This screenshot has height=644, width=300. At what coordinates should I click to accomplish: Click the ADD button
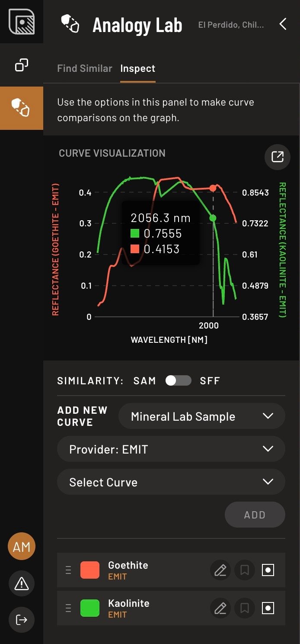pyautogui.click(x=255, y=515)
